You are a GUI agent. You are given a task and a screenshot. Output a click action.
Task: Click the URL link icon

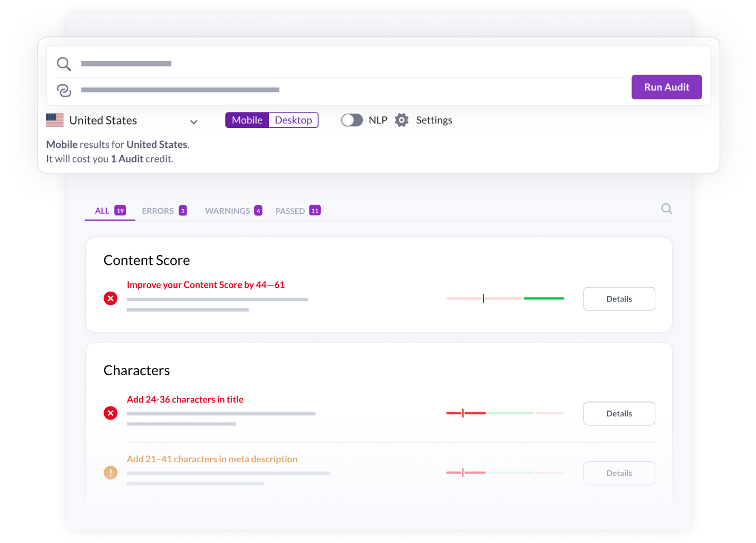pyautogui.click(x=64, y=90)
